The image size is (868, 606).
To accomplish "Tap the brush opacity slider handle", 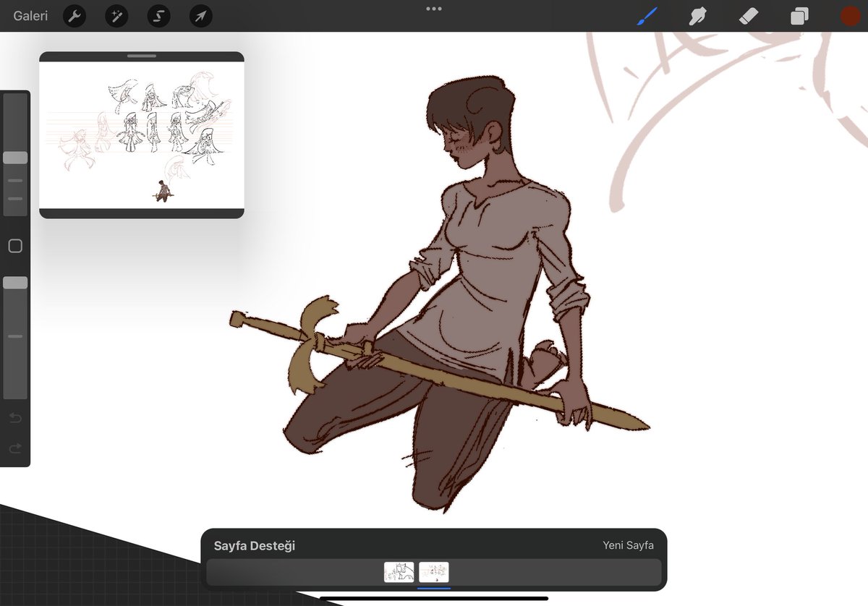I will pyautogui.click(x=15, y=283).
